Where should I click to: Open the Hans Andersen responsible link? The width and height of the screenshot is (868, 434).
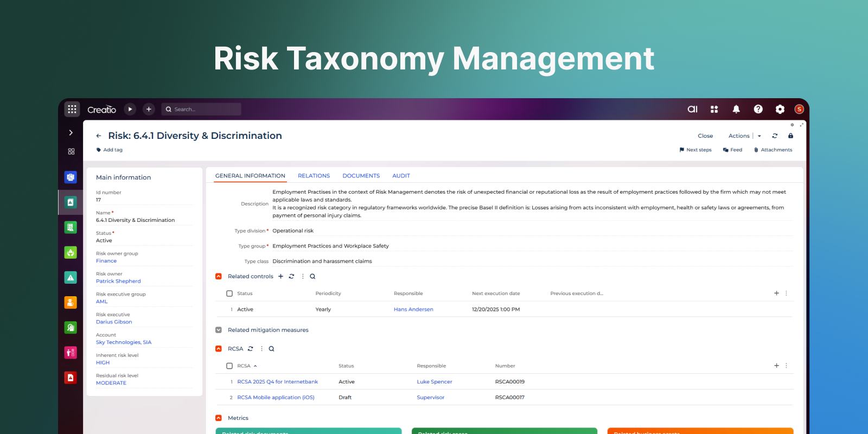coord(413,309)
